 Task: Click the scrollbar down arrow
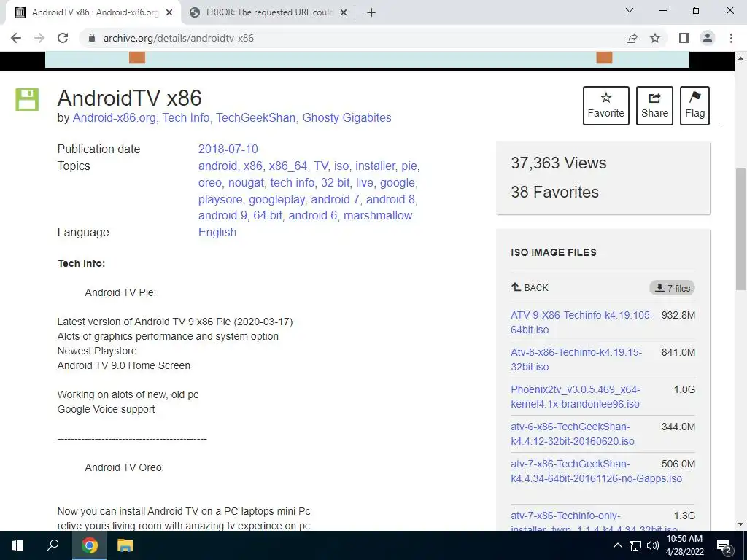tap(741, 525)
